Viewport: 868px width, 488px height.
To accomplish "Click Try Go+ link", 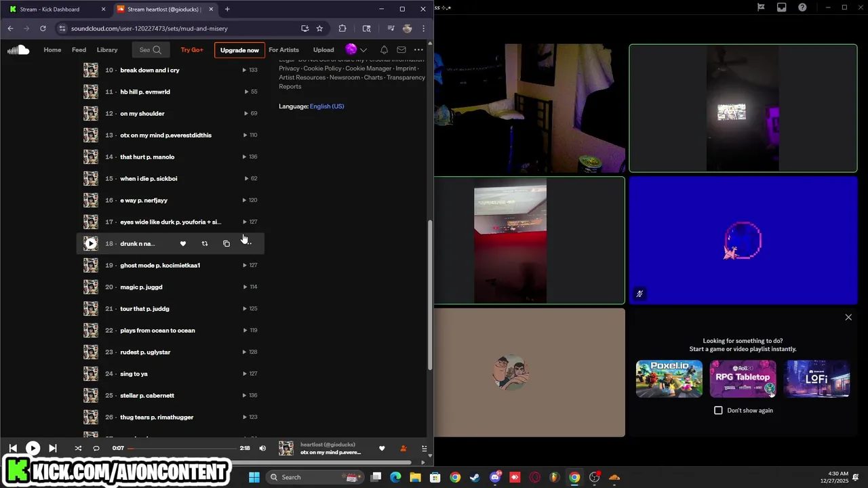I will 192,49.
